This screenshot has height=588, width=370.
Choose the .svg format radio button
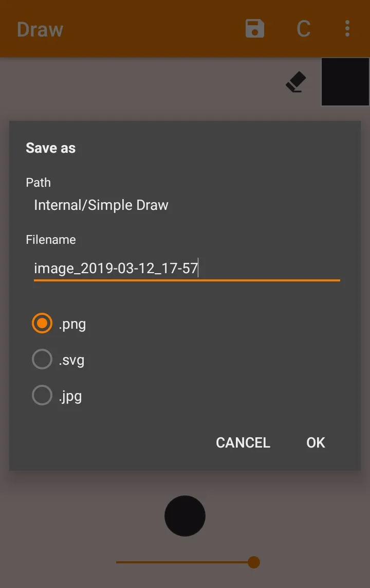click(x=42, y=359)
